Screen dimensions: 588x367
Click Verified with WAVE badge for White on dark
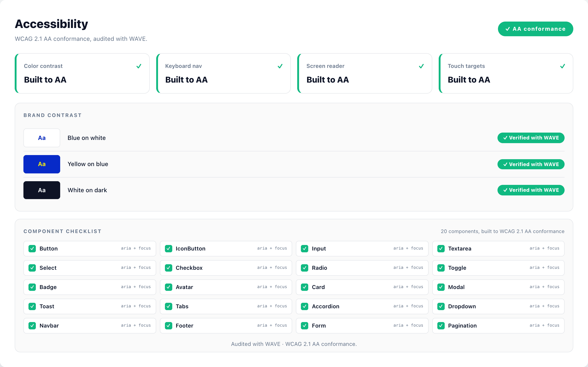pyautogui.click(x=531, y=190)
